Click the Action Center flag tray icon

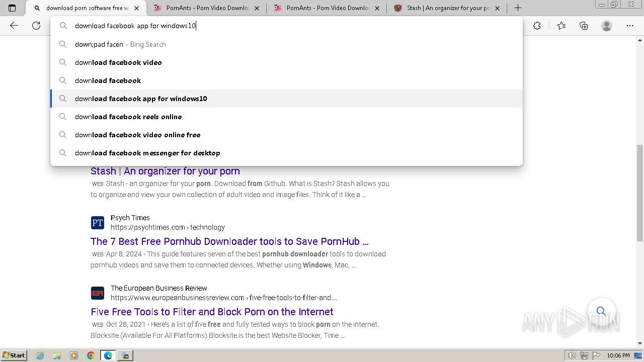595,355
